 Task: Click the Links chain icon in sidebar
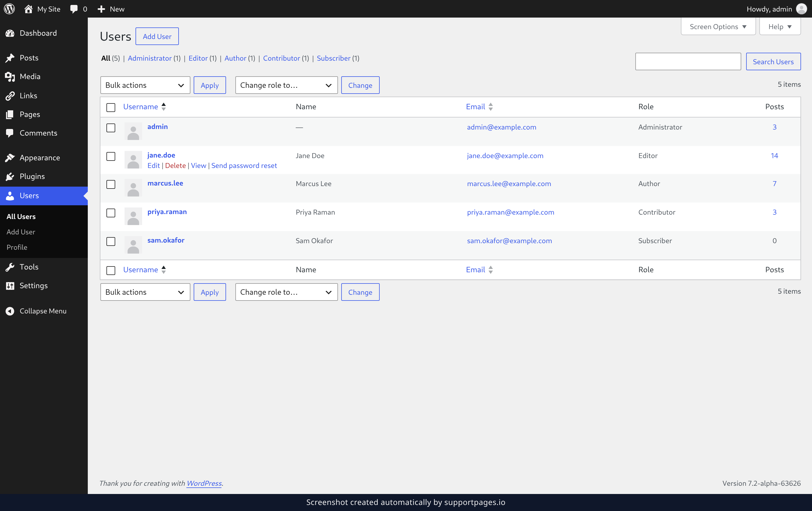click(x=10, y=96)
